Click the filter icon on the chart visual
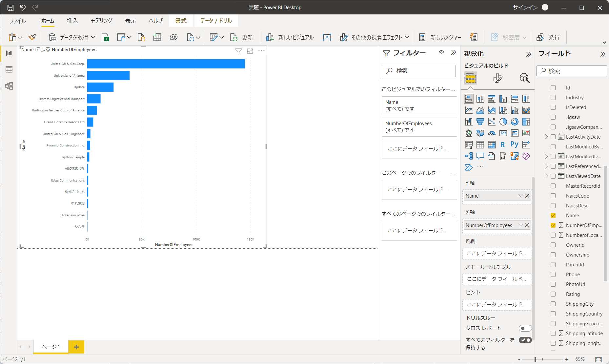 [238, 51]
